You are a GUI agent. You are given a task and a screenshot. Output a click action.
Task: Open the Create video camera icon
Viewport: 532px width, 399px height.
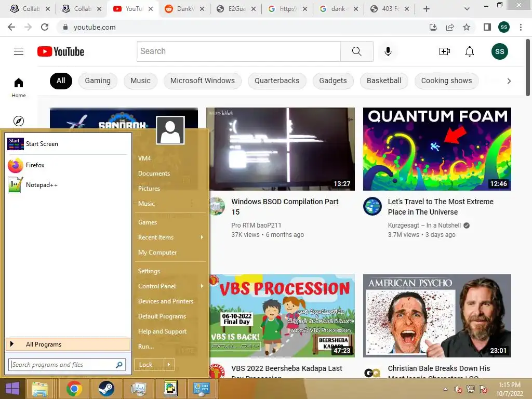(x=445, y=51)
